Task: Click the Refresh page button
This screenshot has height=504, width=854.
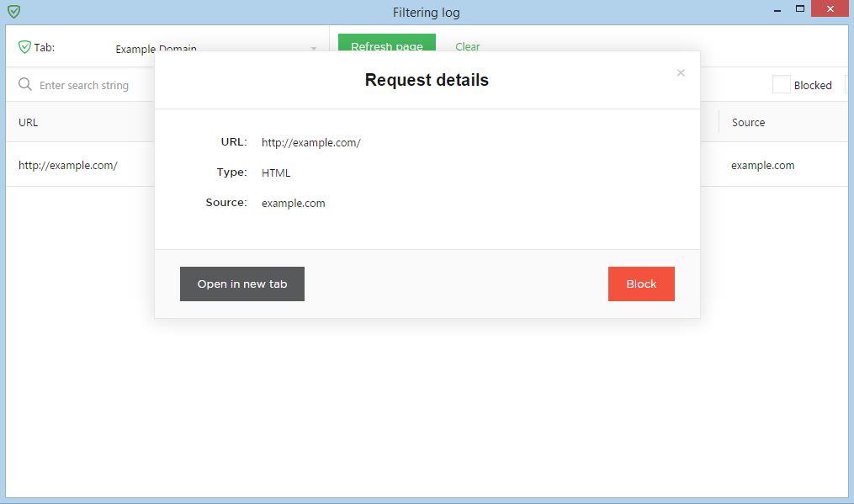Action: (387, 43)
